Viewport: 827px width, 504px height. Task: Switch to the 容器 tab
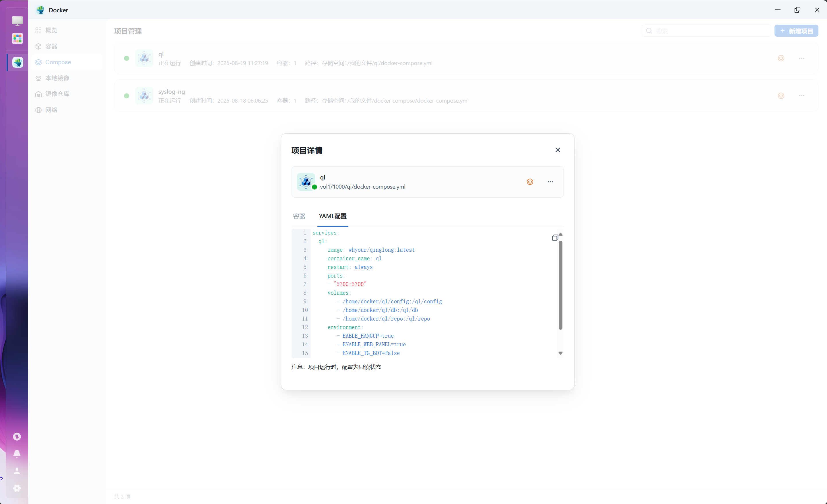pos(299,216)
